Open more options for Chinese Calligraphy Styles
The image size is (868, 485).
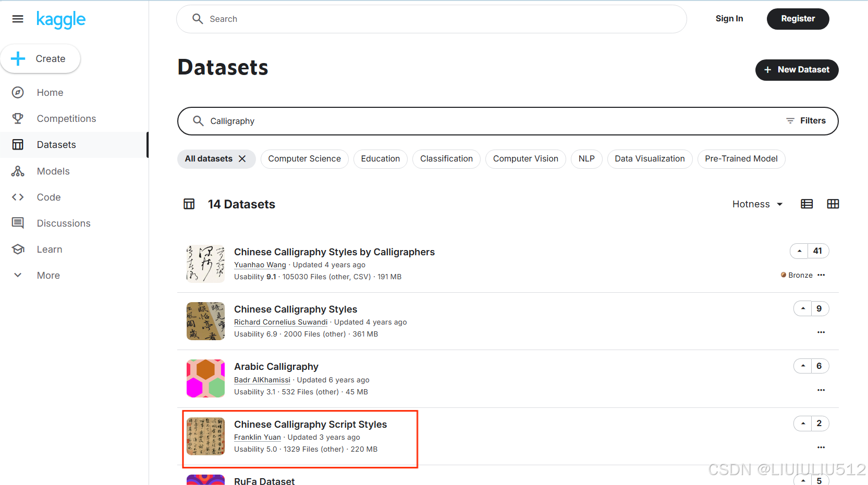[821, 332]
